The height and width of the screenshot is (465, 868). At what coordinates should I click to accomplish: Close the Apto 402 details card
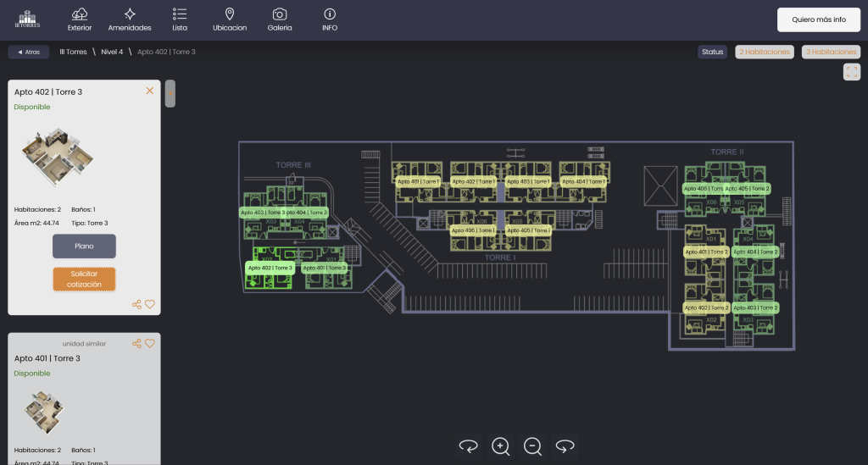coord(150,91)
